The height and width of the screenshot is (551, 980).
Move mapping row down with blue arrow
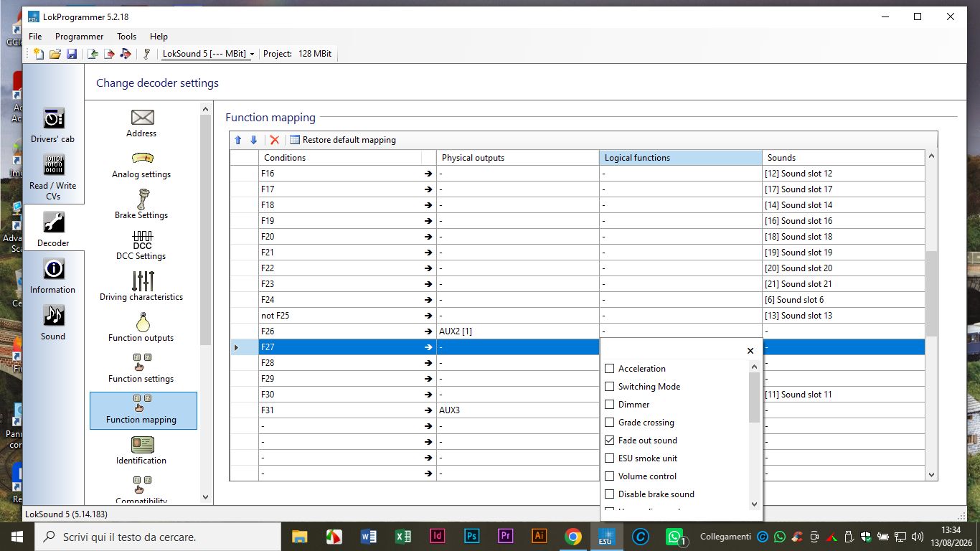tap(253, 140)
